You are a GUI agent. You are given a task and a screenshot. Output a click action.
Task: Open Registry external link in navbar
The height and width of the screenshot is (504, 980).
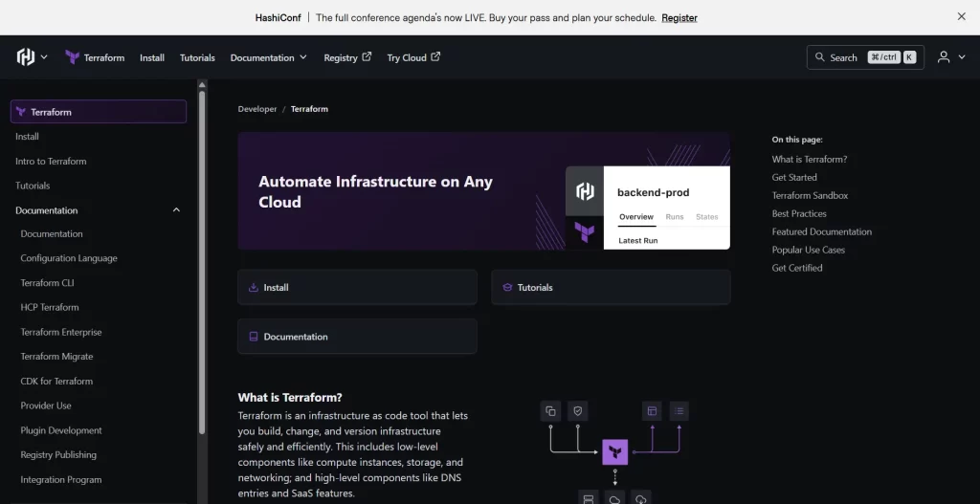[347, 57]
